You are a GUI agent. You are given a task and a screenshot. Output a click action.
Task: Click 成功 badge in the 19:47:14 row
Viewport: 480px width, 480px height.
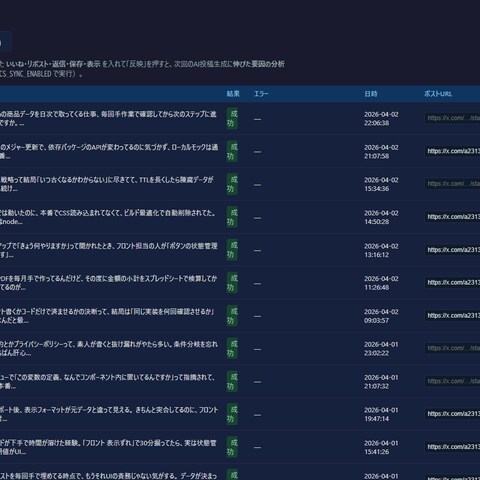(232, 414)
